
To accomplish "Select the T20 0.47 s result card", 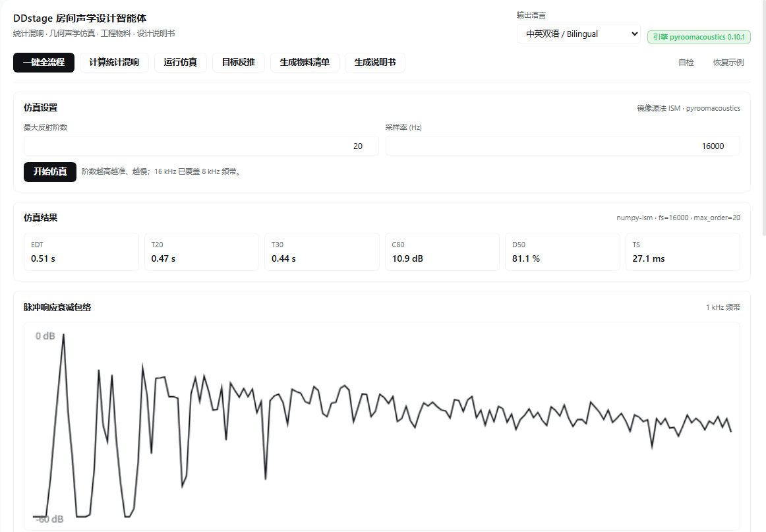I will pyautogui.click(x=201, y=252).
